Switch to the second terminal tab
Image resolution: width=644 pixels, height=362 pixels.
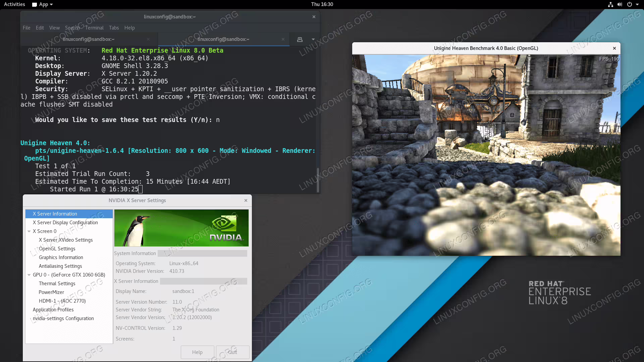tap(223, 39)
